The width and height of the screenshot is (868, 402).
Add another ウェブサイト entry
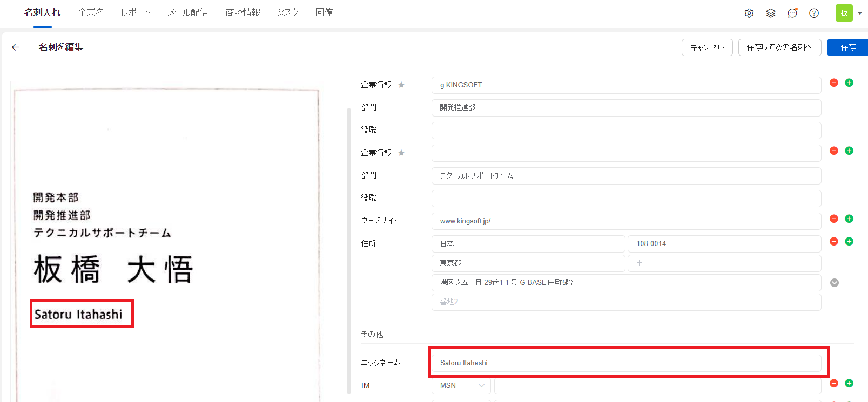pos(849,219)
